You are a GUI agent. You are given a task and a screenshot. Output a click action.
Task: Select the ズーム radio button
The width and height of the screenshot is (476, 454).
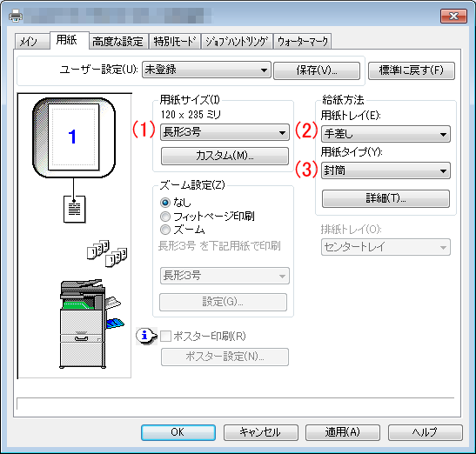(165, 230)
